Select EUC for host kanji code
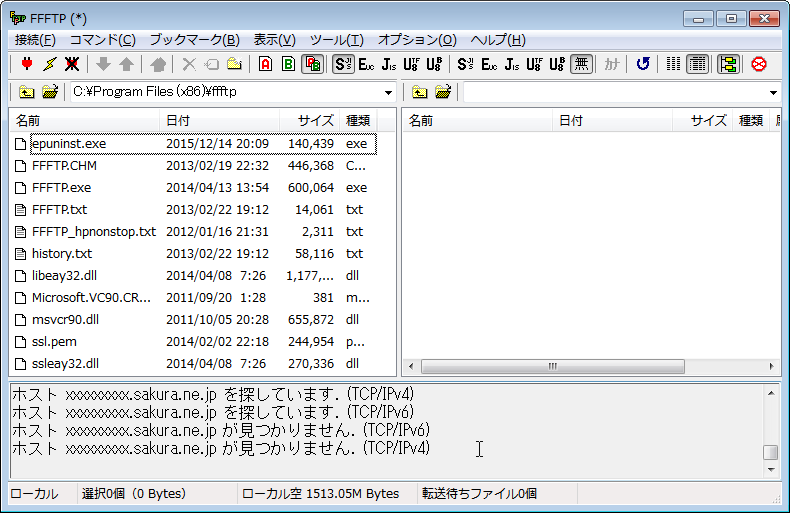Image resolution: width=790 pixels, height=513 pixels. (488, 64)
